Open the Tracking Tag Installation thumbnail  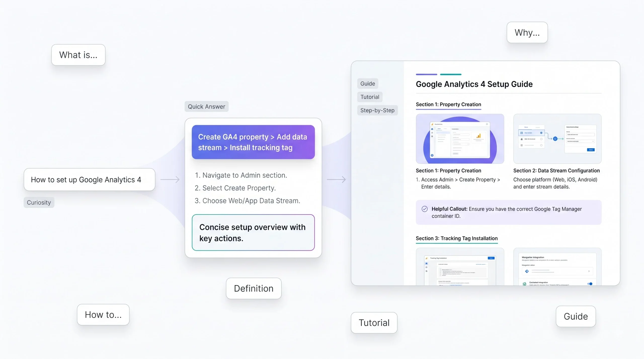[460, 267]
